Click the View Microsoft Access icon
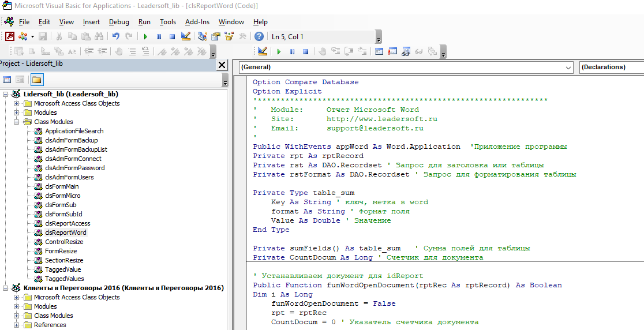Viewport: 644px width, 330px height. point(10,36)
